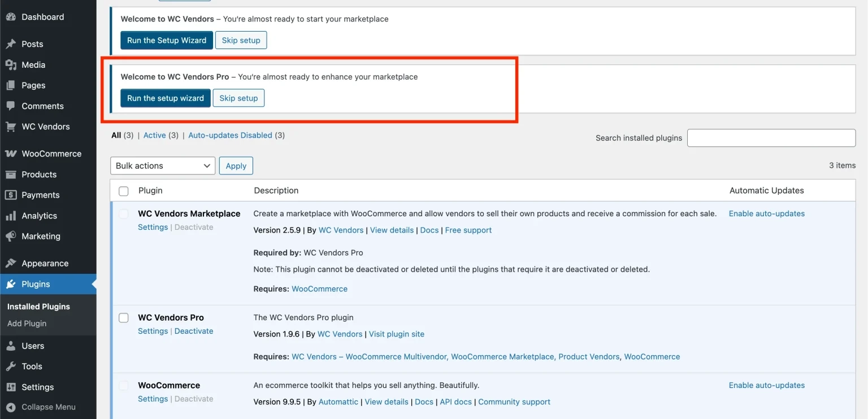
Task: Open Settings for WC Vendors Pro
Action: coord(153,331)
